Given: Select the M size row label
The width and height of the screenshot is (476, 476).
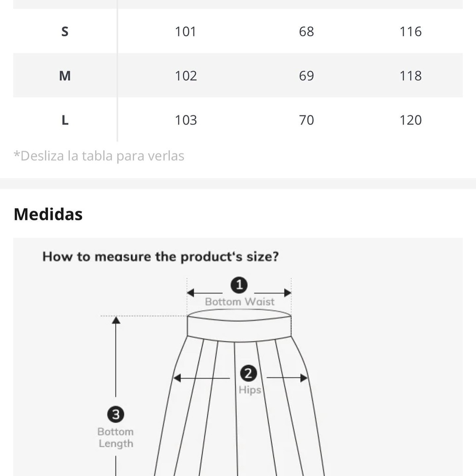Looking at the screenshot, I should pos(65,76).
